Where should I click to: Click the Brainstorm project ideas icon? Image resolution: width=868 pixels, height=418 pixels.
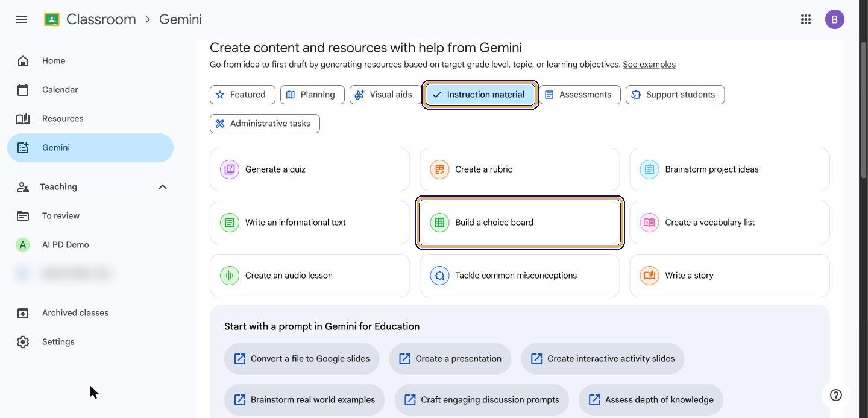coord(649,169)
